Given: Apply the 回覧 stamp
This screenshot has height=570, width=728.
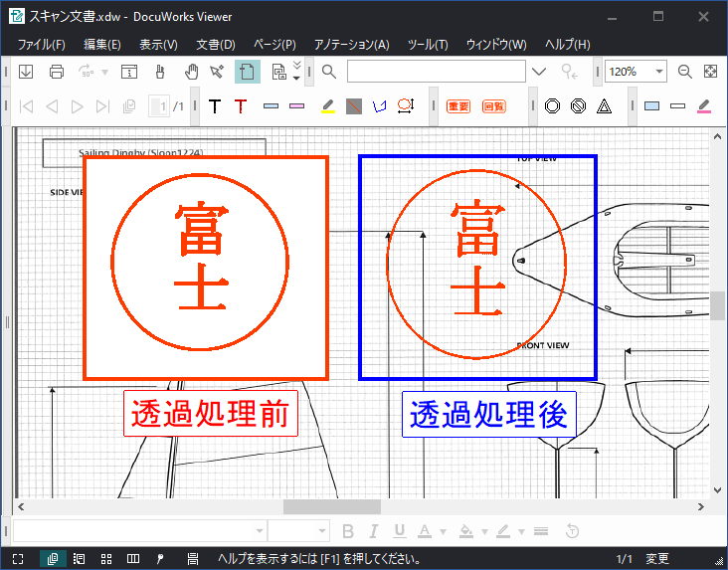Looking at the screenshot, I should (493, 106).
